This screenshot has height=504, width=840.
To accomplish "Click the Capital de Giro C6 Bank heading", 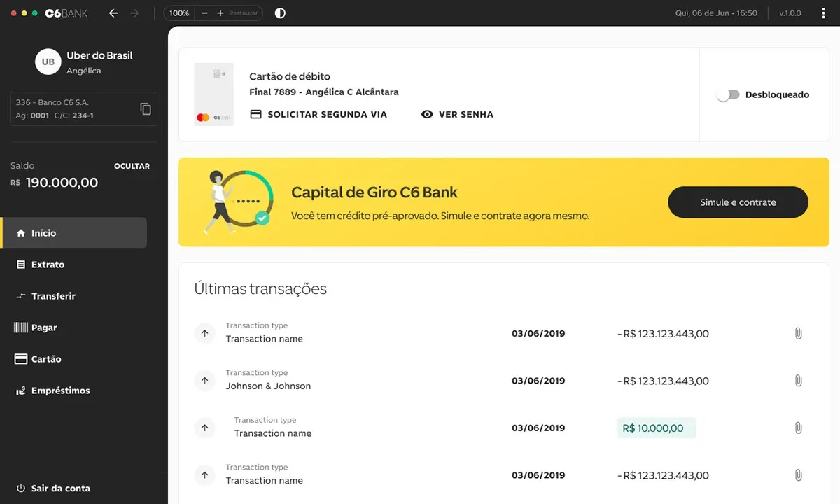I will (374, 192).
